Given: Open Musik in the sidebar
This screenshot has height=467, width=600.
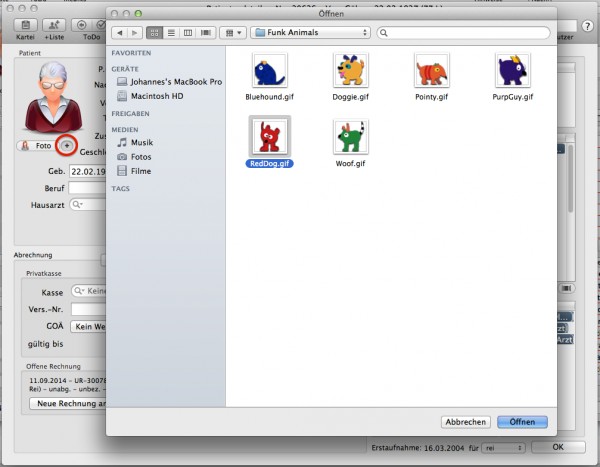Looking at the screenshot, I should pos(135,142).
